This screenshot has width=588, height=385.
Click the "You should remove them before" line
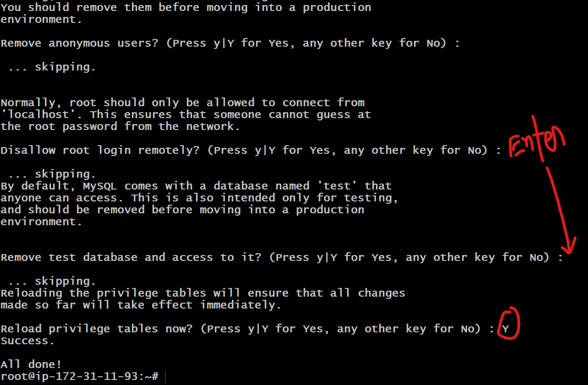[185, 8]
